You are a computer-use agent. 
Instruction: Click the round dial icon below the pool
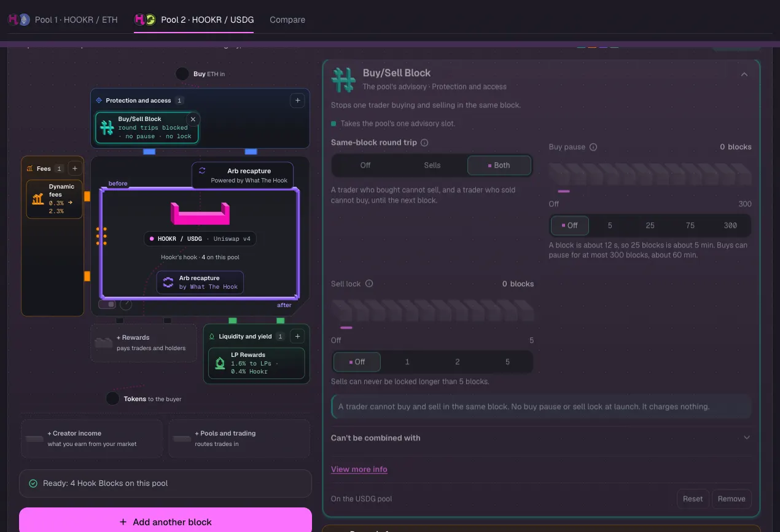pyautogui.click(x=125, y=304)
